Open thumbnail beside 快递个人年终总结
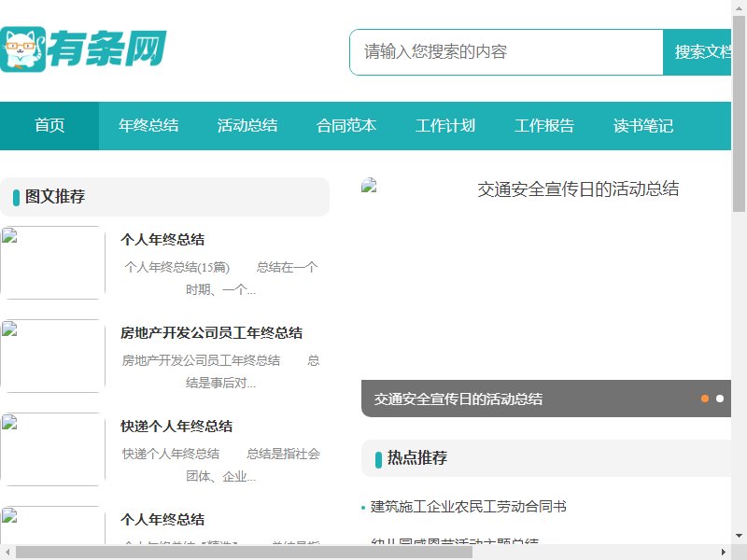Viewport: 747px width, 560px height. point(52,450)
